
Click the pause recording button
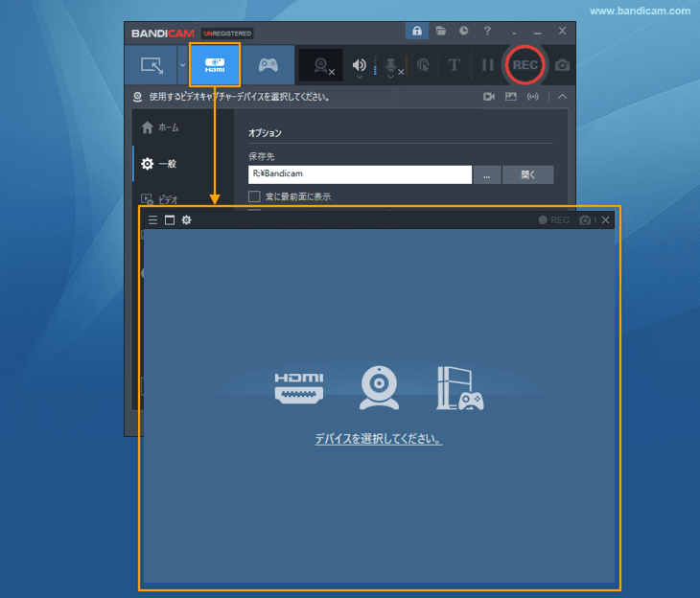[x=487, y=65]
